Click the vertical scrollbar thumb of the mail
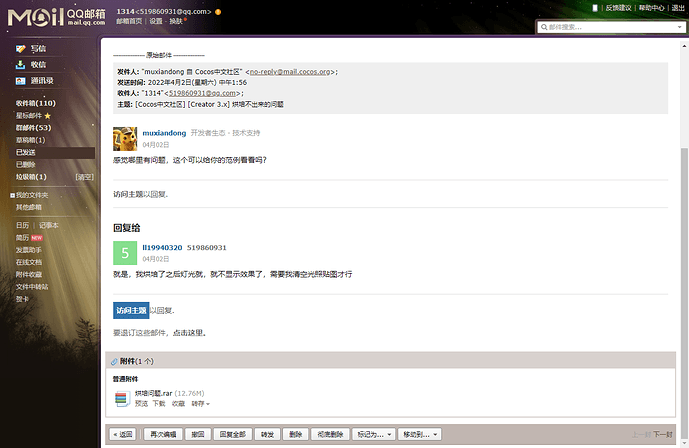 (x=684, y=292)
